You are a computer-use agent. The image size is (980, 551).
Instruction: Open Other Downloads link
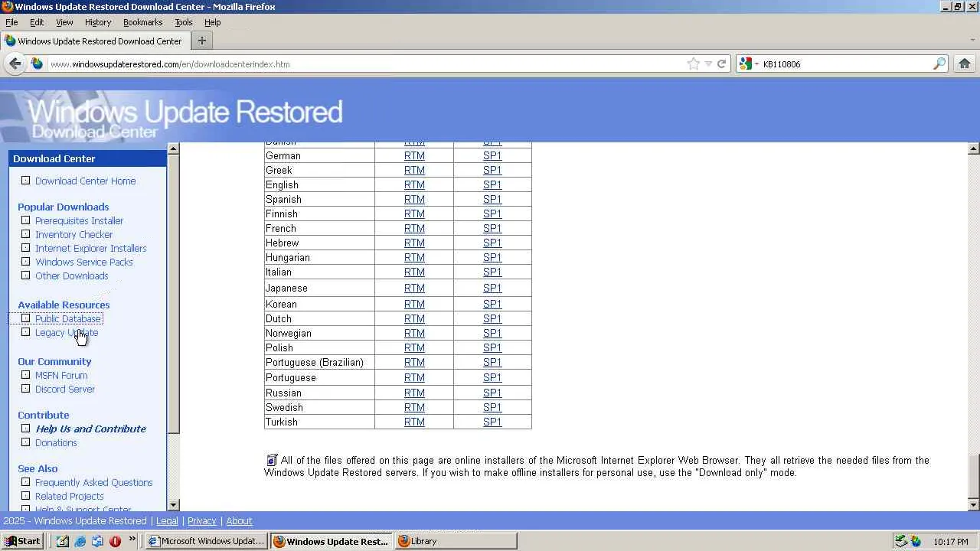(x=71, y=276)
